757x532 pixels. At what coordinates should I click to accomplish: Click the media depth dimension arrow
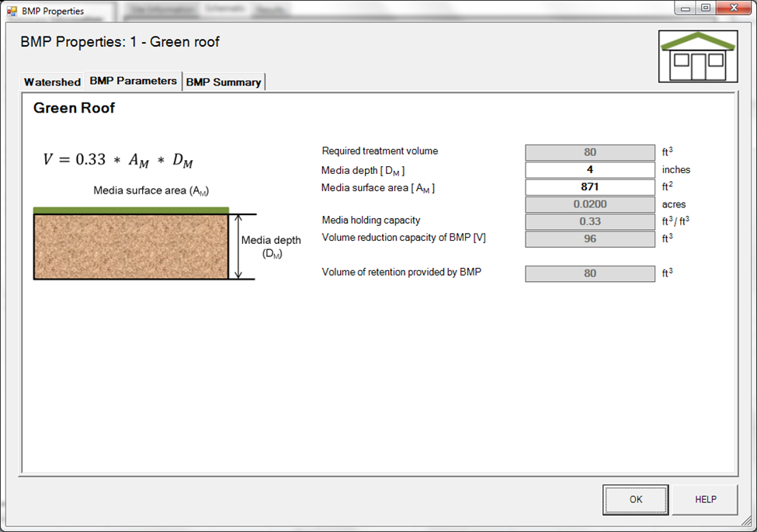pyautogui.click(x=239, y=247)
